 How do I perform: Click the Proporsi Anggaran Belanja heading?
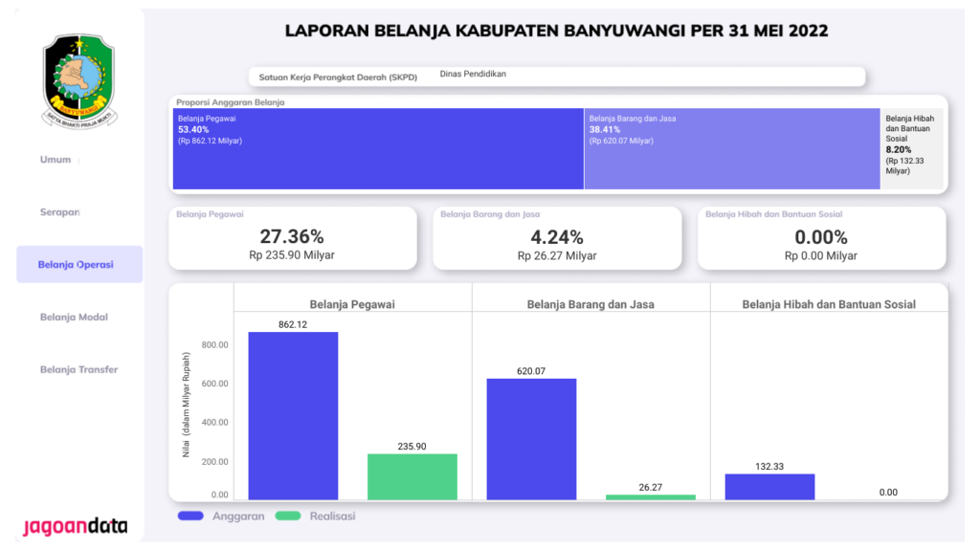pyautogui.click(x=230, y=102)
